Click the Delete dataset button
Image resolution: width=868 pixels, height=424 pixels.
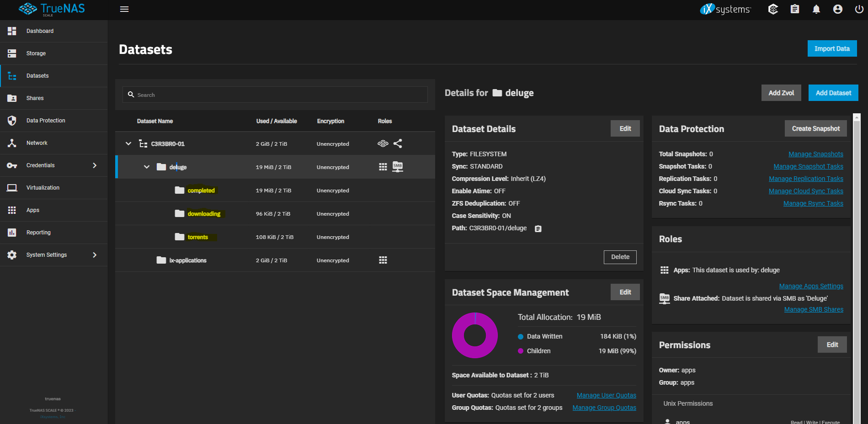click(x=620, y=257)
